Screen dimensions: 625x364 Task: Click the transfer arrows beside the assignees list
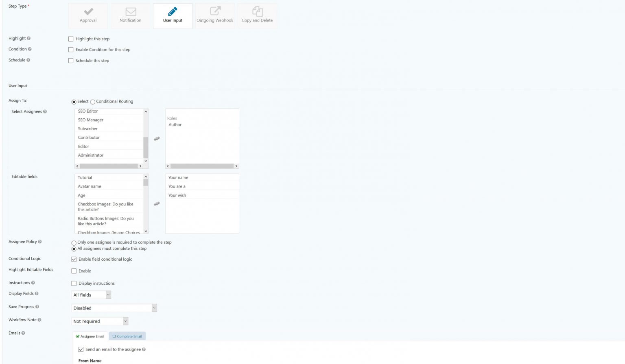click(x=157, y=138)
